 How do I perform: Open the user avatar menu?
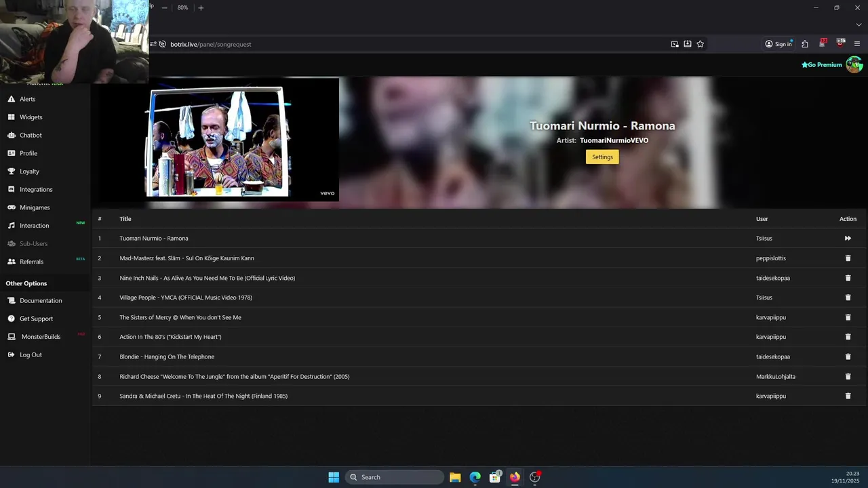tap(854, 65)
